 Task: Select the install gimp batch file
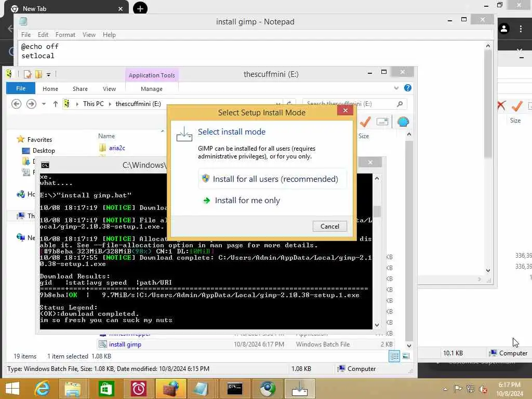(x=125, y=344)
